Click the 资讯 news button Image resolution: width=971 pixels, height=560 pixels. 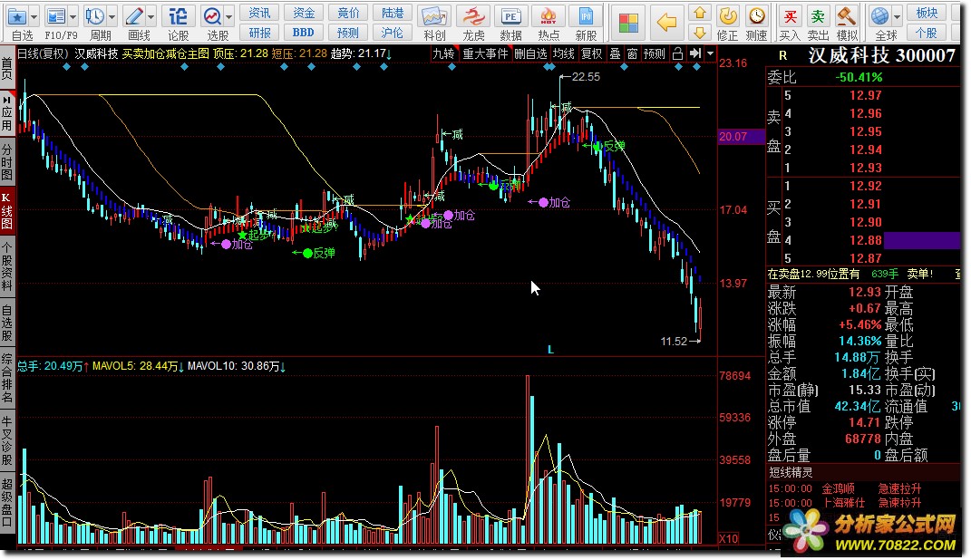pos(259,13)
